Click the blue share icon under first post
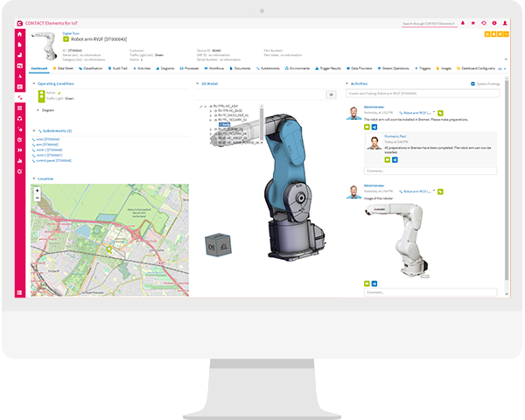 point(374,127)
